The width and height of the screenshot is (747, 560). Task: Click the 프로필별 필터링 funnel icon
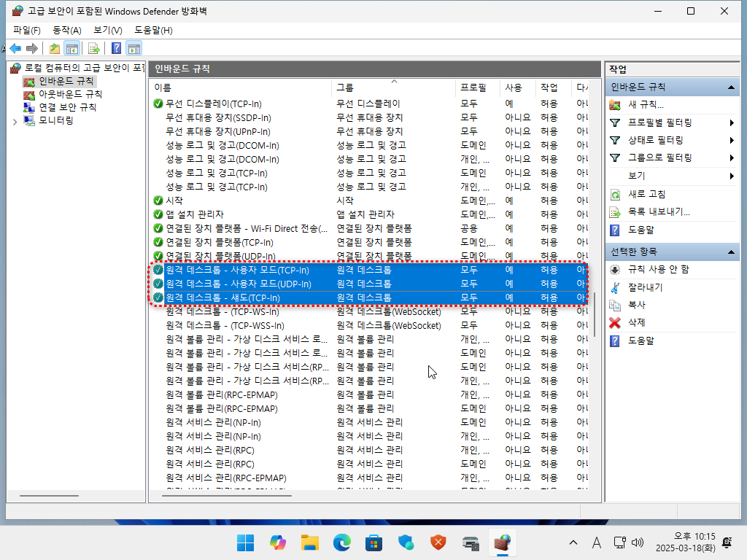click(x=615, y=122)
